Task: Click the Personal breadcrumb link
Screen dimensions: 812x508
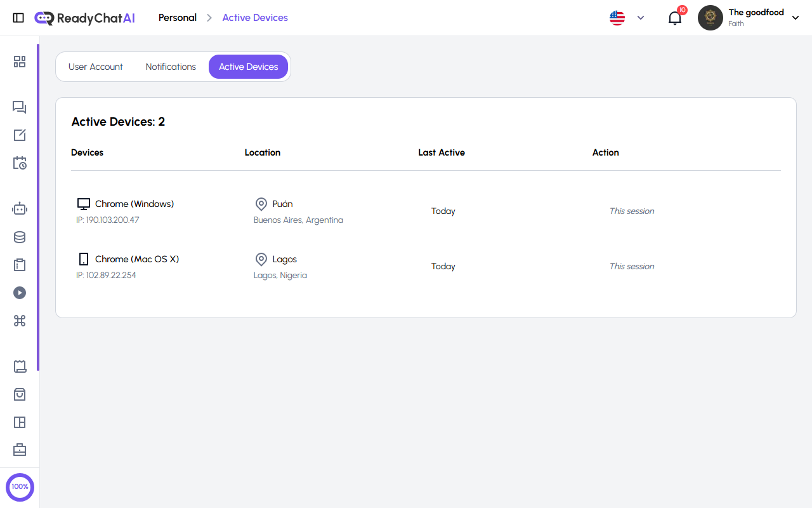Action: [178, 18]
